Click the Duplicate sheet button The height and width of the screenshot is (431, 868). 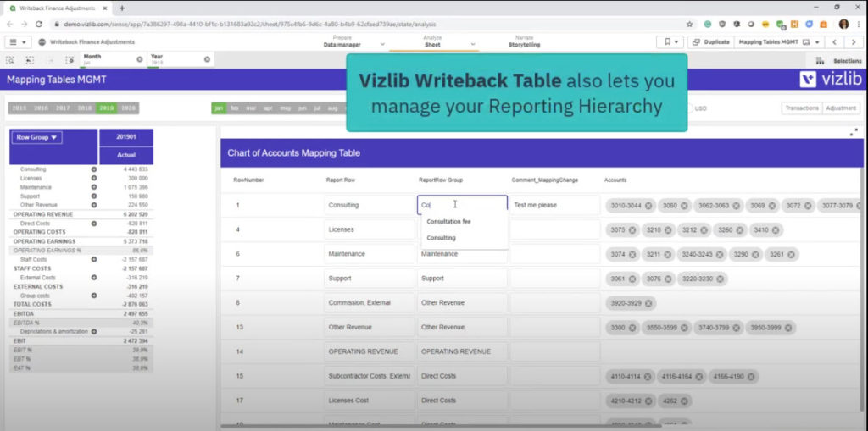click(711, 42)
